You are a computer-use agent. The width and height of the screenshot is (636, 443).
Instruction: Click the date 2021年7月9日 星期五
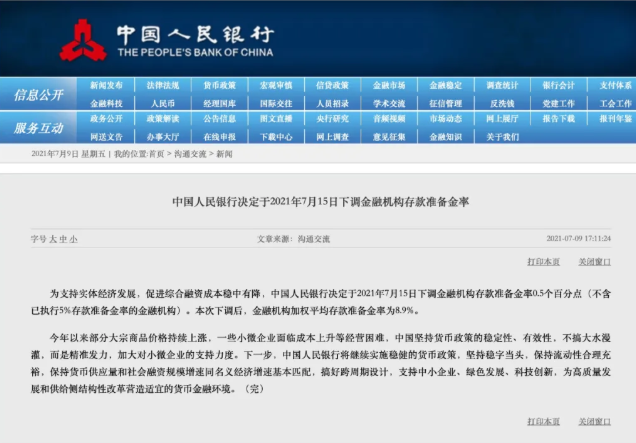point(68,154)
